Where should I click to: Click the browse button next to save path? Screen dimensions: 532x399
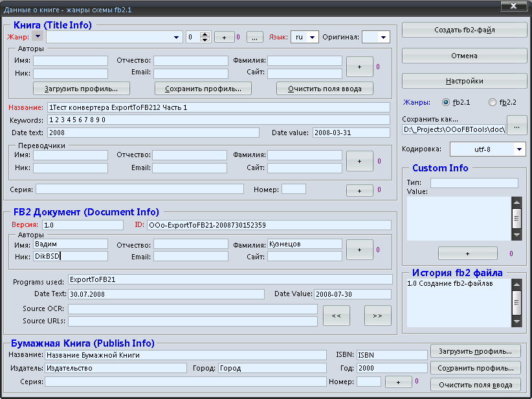[516, 125]
